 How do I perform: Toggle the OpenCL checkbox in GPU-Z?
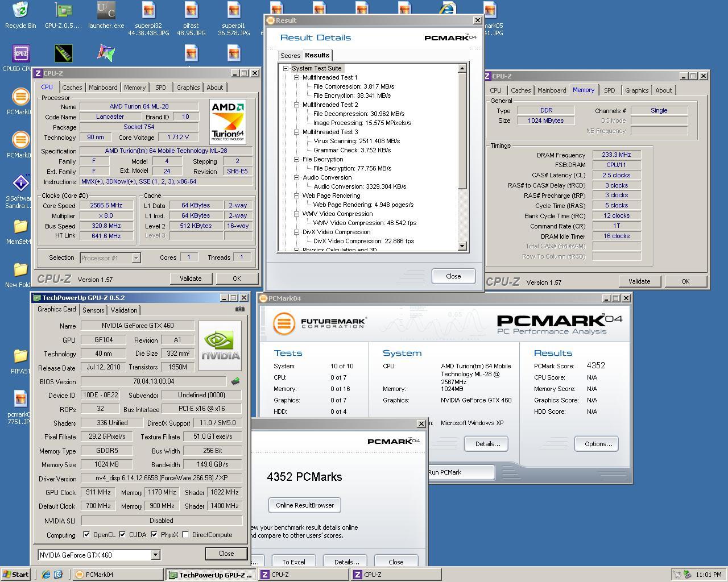[86, 535]
